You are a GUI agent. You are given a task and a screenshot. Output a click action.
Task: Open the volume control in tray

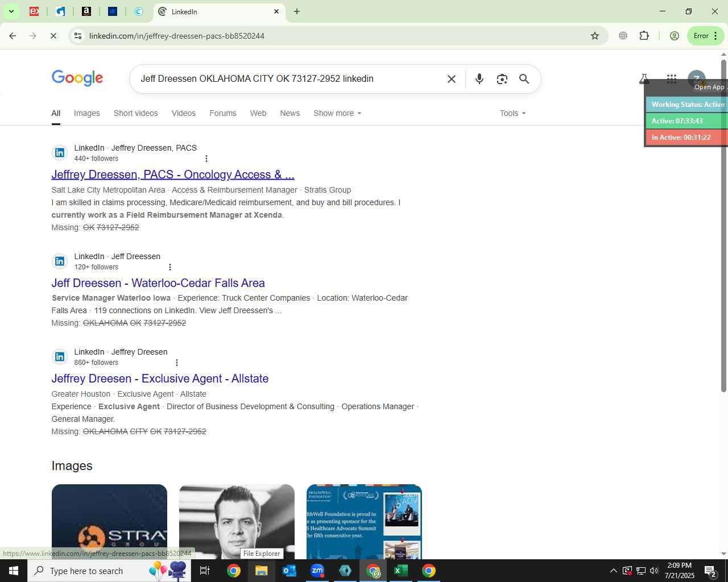tap(654, 571)
